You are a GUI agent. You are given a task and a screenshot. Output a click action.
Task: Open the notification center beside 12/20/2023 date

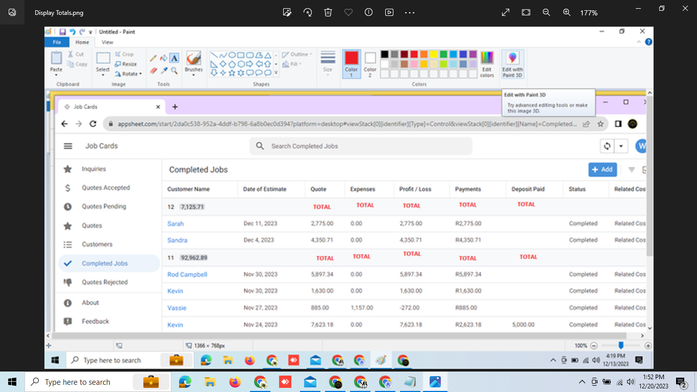(x=681, y=382)
